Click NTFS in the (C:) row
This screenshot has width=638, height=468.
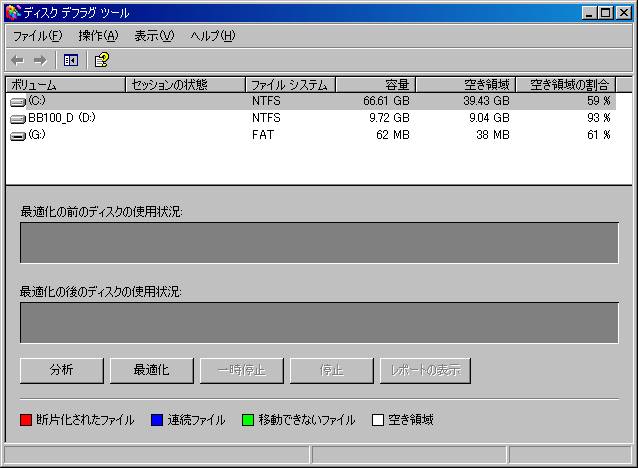pyautogui.click(x=266, y=101)
